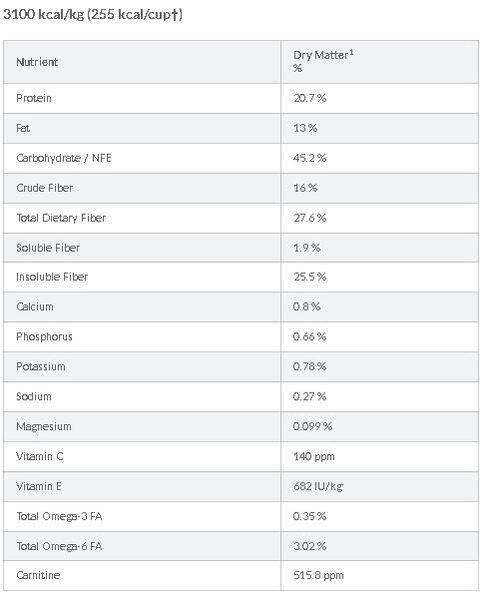The width and height of the screenshot is (486, 600).
Task: Click the Dry Matter % column header
Action: [x=323, y=61]
